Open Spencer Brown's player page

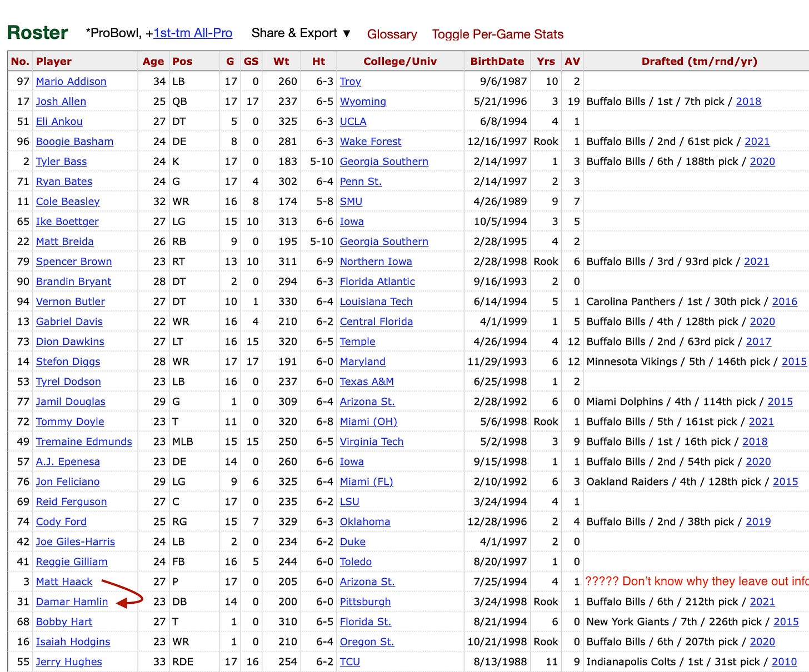point(74,262)
